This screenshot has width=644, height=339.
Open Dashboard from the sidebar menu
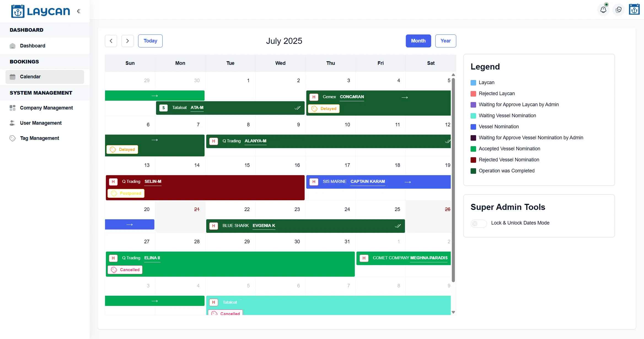click(x=32, y=46)
